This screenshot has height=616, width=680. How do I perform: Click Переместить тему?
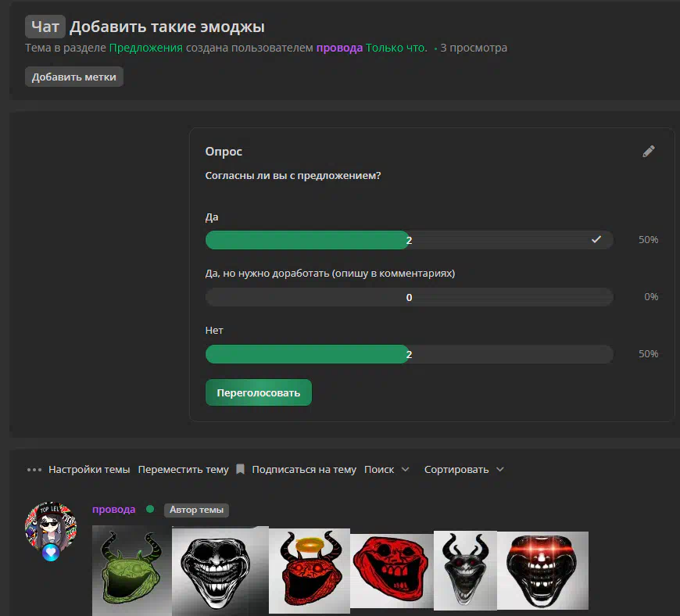[x=183, y=469]
